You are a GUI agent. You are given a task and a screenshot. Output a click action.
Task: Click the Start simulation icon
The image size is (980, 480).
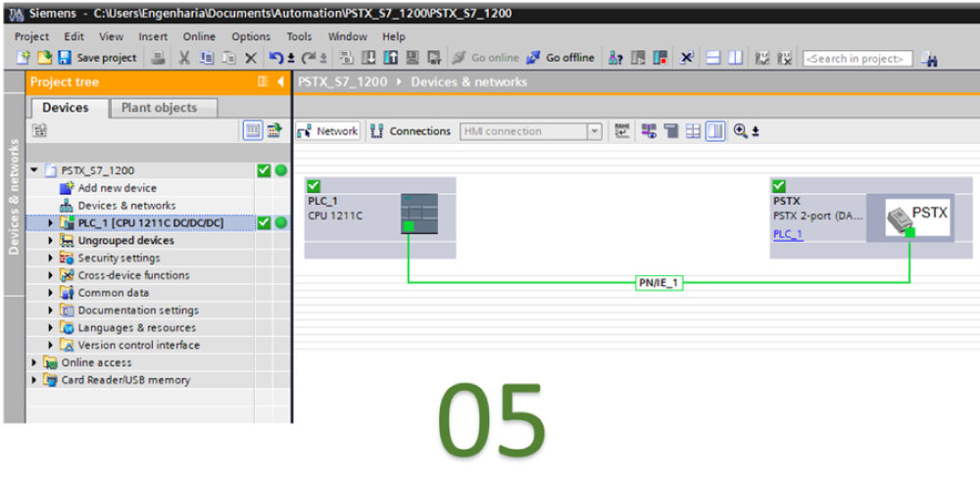(413, 58)
